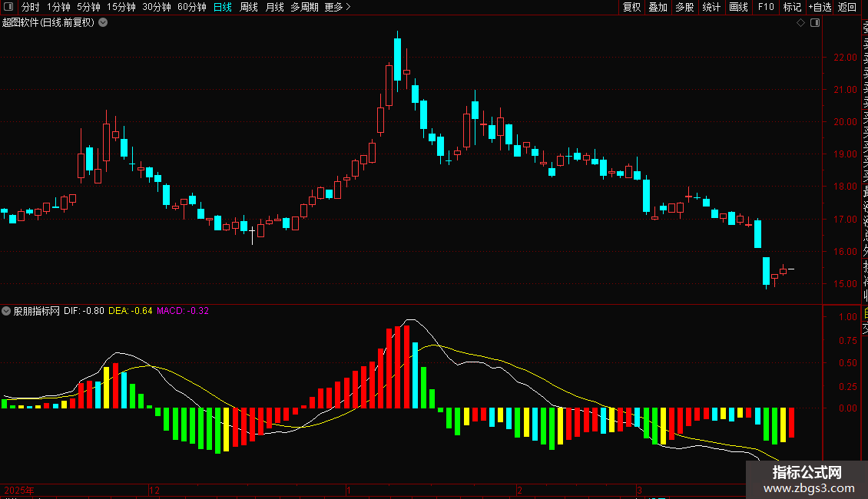Click the 叠加 overlay button

pos(658,7)
